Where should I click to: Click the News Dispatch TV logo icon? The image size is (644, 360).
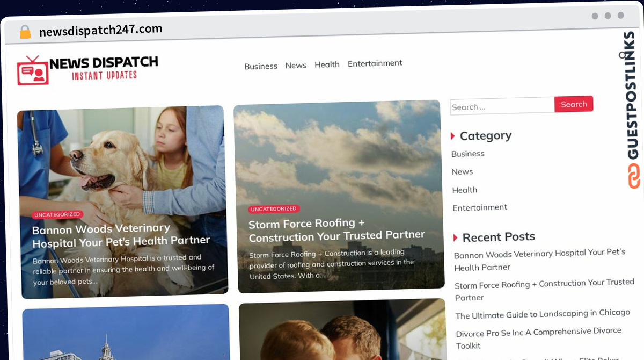coord(33,70)
